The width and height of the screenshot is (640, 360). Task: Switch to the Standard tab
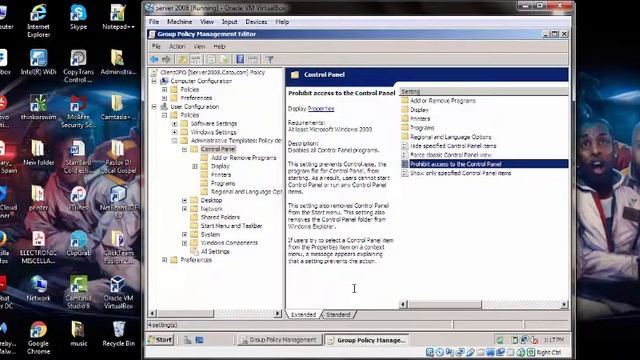point(338,315)
